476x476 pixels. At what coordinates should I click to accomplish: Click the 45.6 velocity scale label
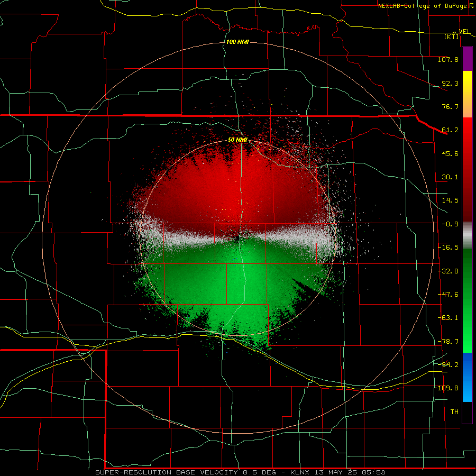click(450, 153)
